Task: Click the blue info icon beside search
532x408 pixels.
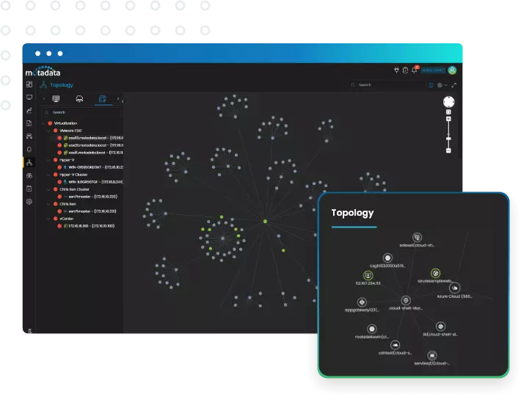Action: 431,85
